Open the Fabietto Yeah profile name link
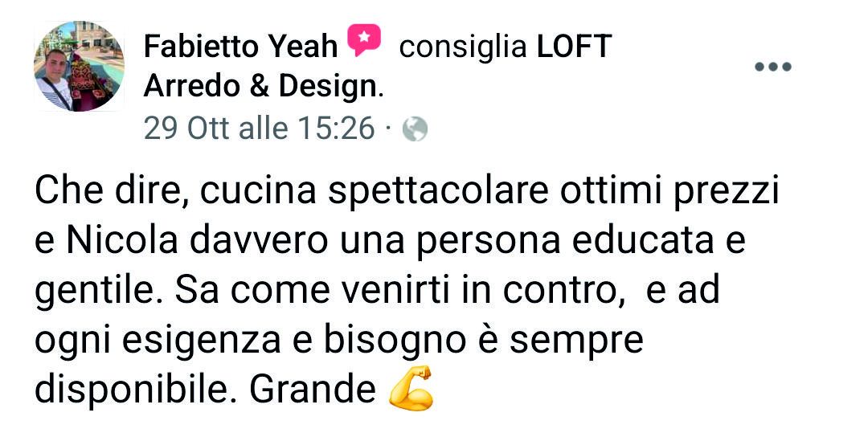Viewport: 868px width, 441px height. click(240, 46)
